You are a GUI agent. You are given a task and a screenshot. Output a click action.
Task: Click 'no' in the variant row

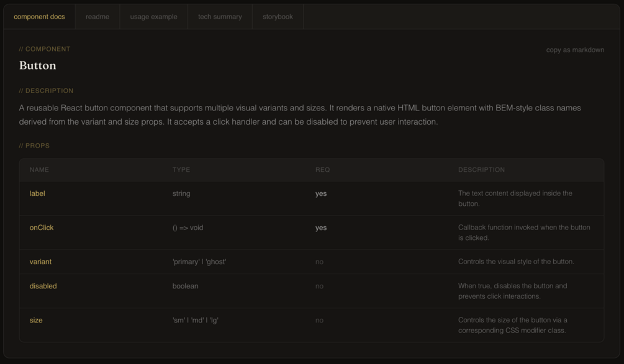(319, 262)
